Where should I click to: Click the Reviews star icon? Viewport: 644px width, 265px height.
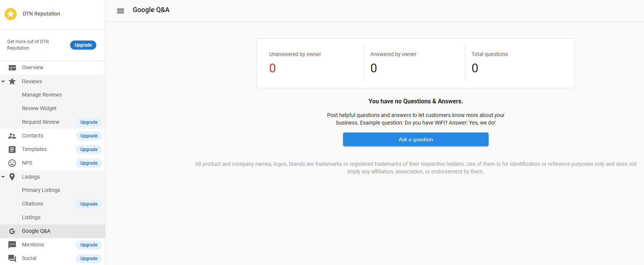click(12, 81)
